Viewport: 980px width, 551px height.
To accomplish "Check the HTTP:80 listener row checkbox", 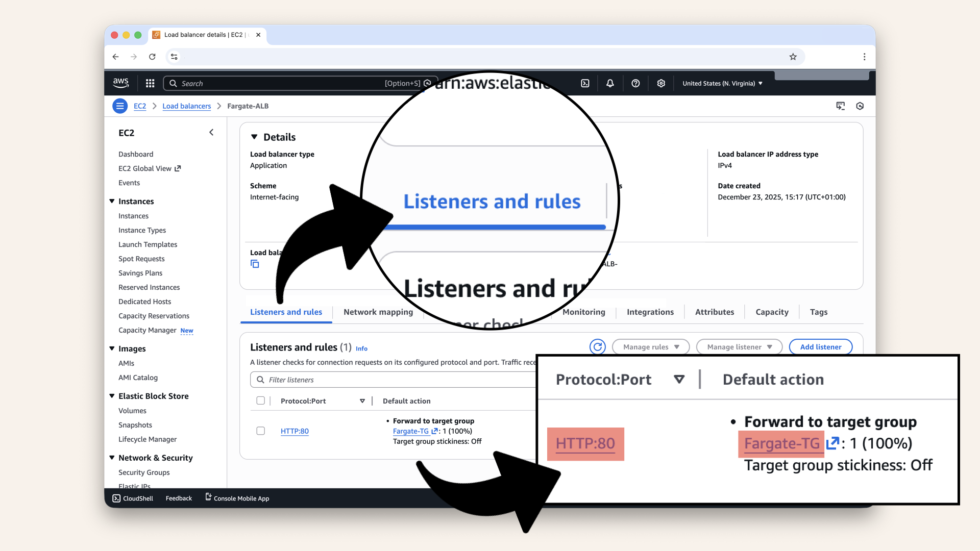I will pyautogui.click(x=261, y=431).
